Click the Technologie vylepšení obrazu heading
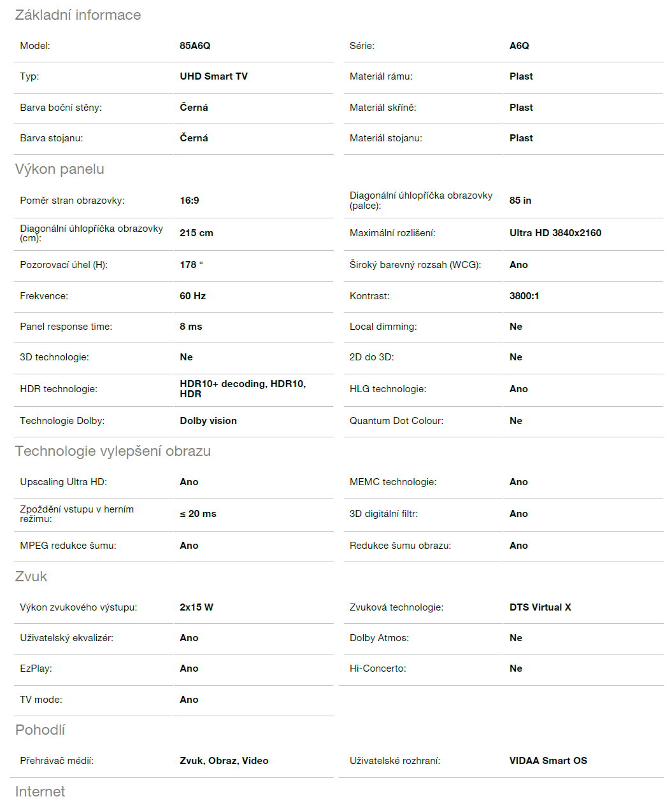672x799 pixels. [113, 451]
